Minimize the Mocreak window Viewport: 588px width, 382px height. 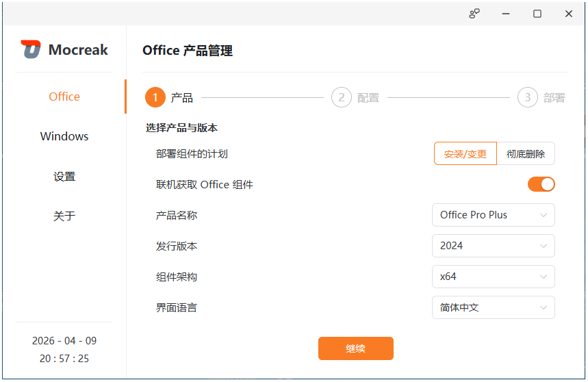pyautogui.click(x=506, y=14)
